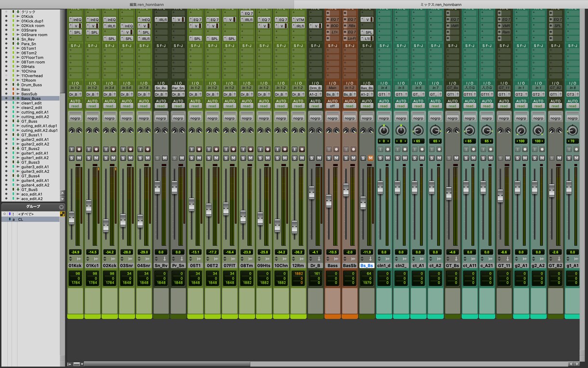Open the nogrp group selector on 04Snr

(x=144, y=118)
